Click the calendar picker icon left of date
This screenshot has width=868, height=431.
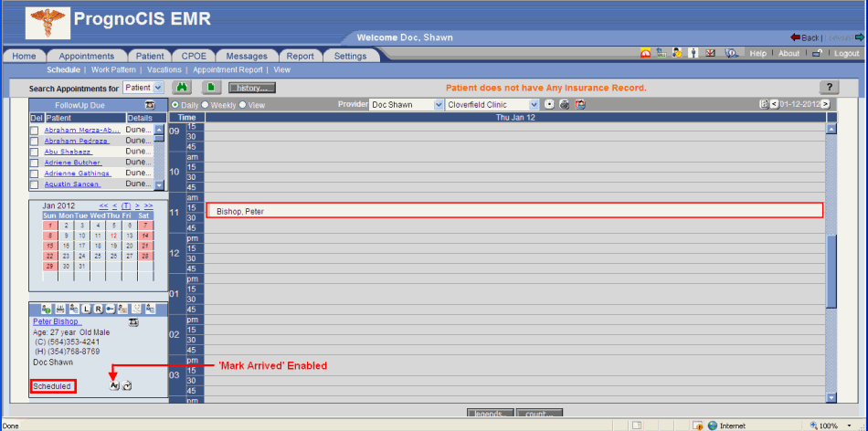[764, 104]
